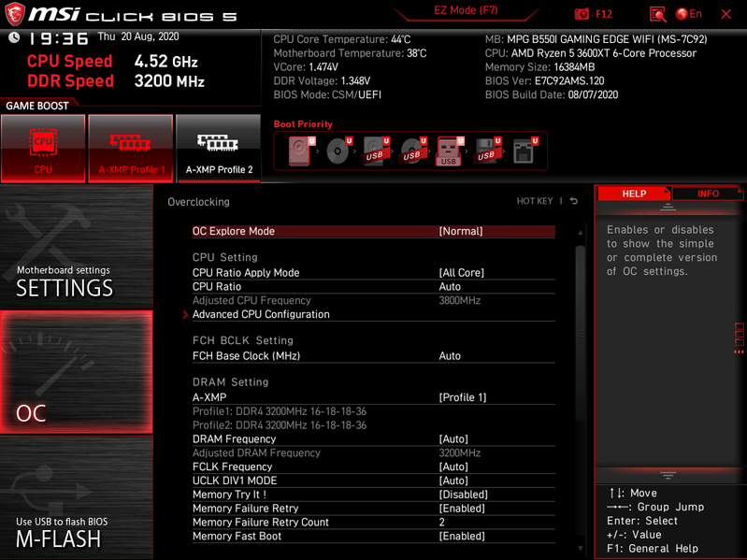Toggle A-XMP Profile 1
This screenshot has width=747, height=560.
click(x=131, y=149)
